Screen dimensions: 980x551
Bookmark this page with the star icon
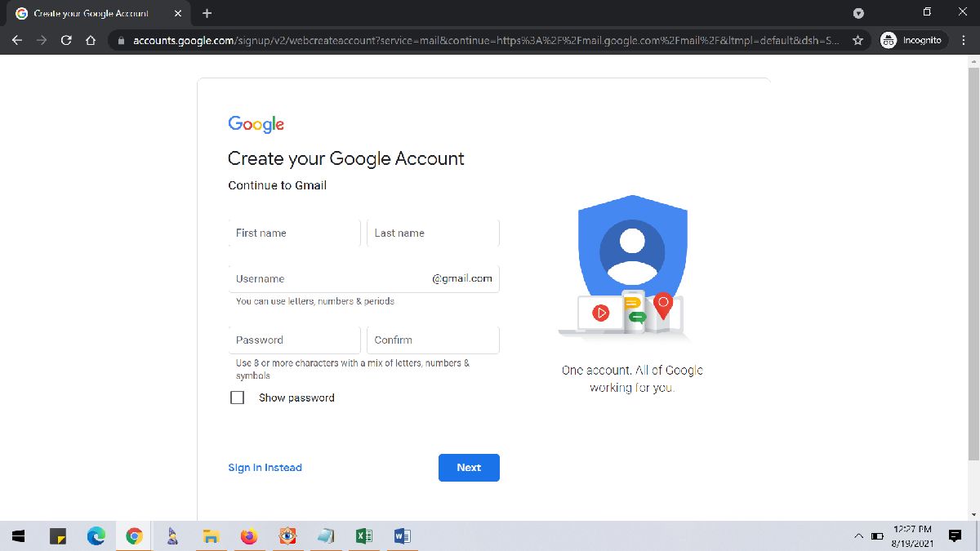tap(857, 40)
